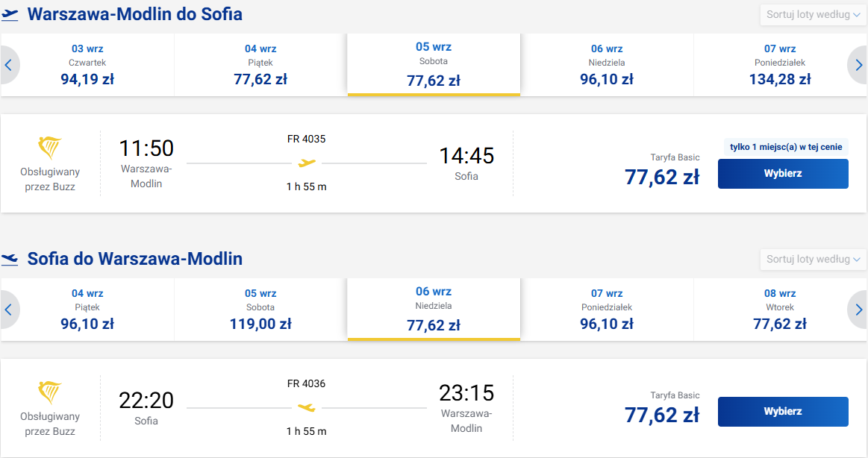Show earlier return dates with left arrow
This screenshot has width=868, height=458.
pyautogui.click(x=10, y=310)
